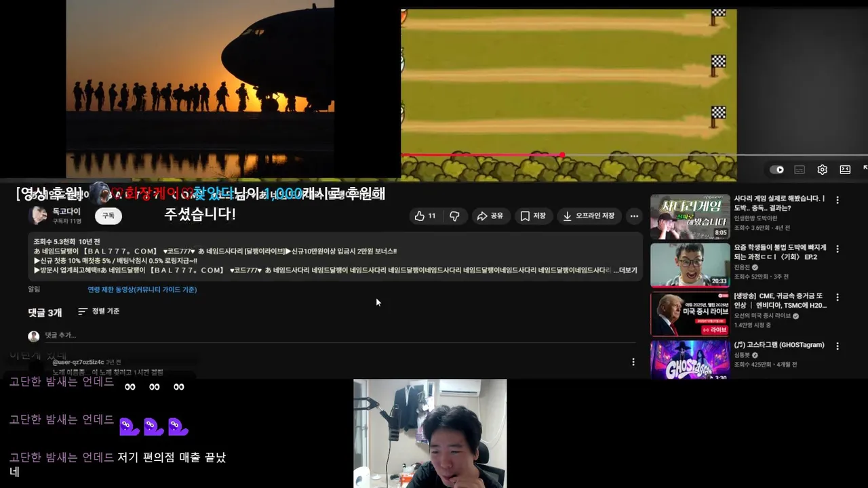Save video with the 저장 button
This screenshot has height=488, width=868.
[x=533, y=216]
